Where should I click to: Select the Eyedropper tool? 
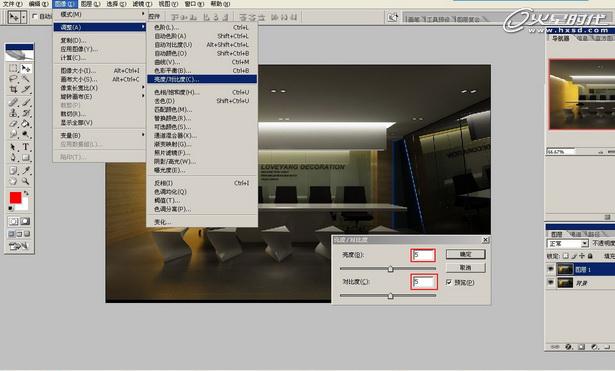pos(26,171)
